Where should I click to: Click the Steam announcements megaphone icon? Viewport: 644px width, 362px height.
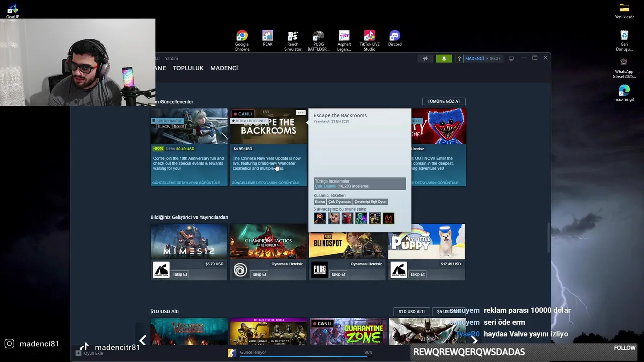coord(425,58)
